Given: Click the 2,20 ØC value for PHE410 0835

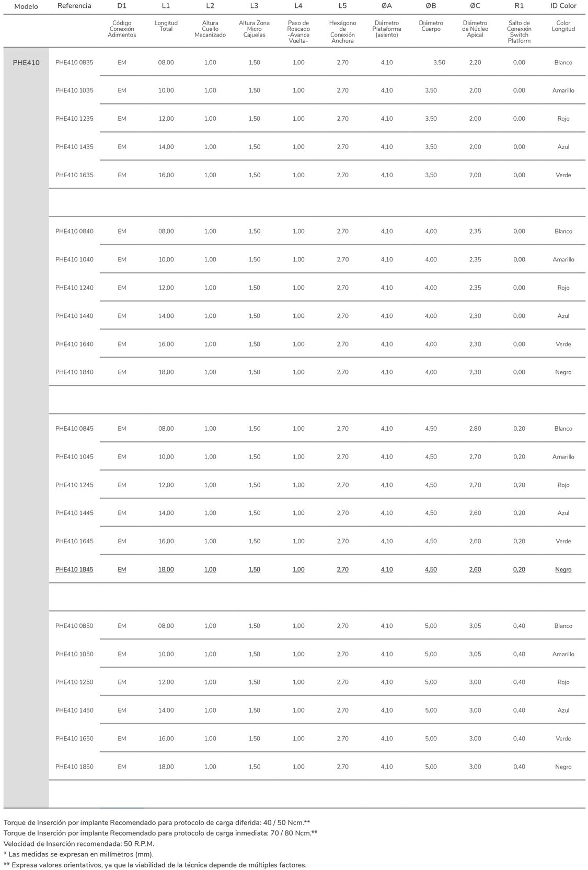Looking at the screenshot, I should [x=475, y=62].
